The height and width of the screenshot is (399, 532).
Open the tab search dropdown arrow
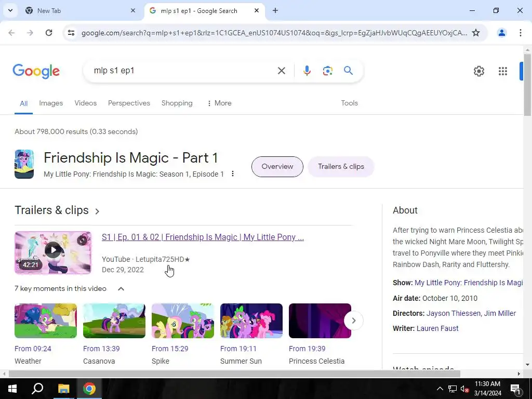click(10, 10)
